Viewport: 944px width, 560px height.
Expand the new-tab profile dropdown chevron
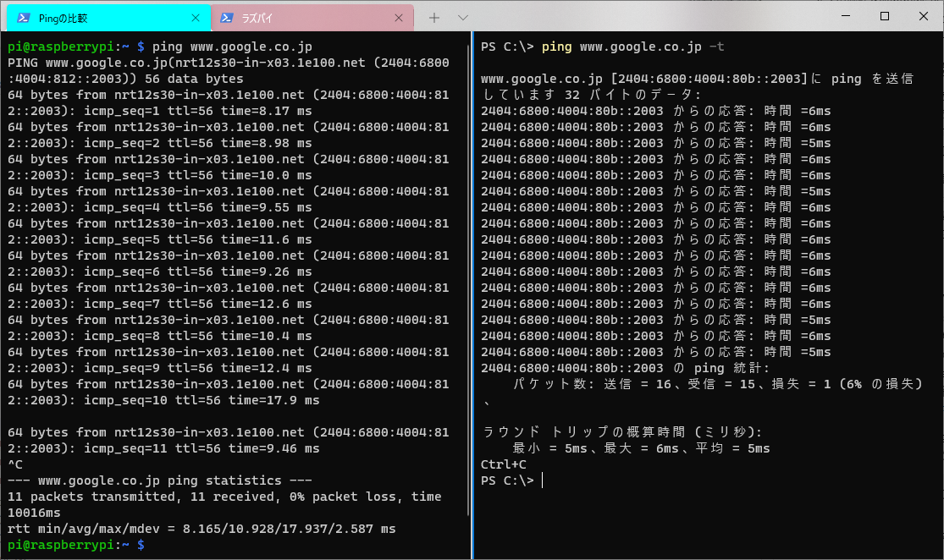pyautogui.click(x=463, y=18)
